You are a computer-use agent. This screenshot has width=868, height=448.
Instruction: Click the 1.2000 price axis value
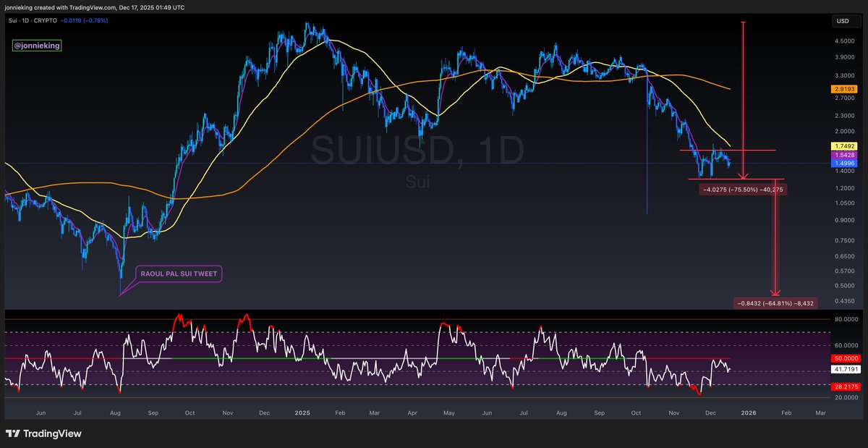click(x=845, y=188)
